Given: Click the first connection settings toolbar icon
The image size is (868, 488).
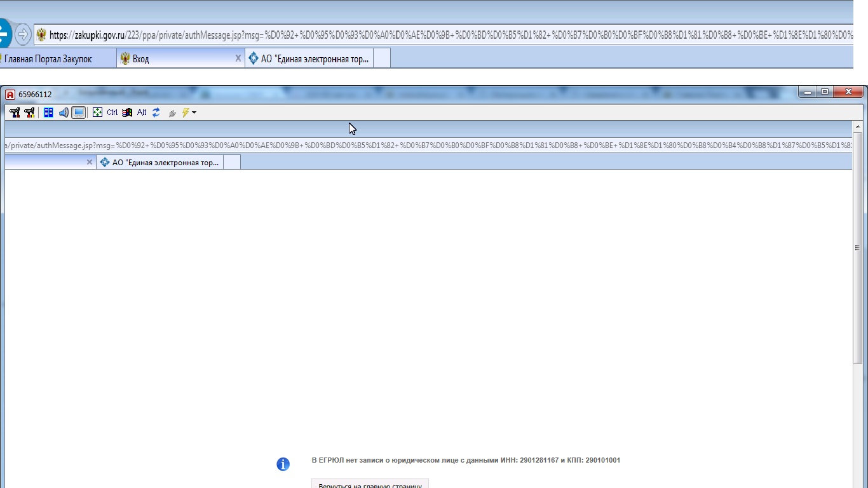Looking at the screenshot, I should pyautogui.click(x=15, y=112).
